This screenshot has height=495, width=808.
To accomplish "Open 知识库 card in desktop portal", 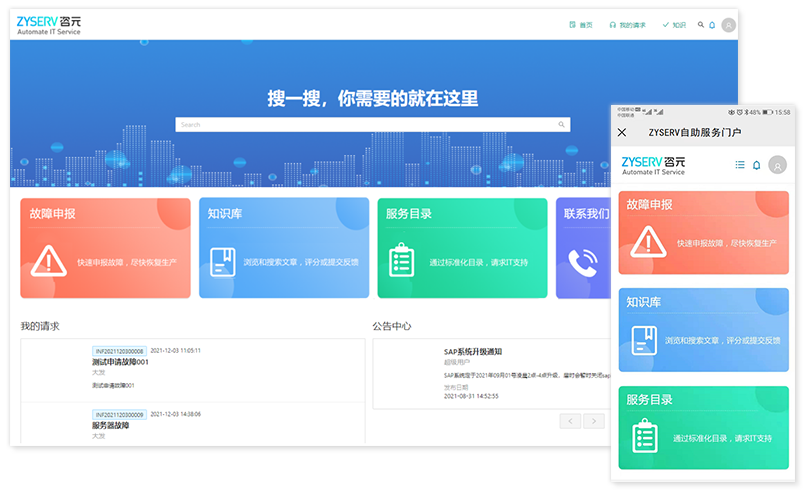I will [x=284, y=248].
